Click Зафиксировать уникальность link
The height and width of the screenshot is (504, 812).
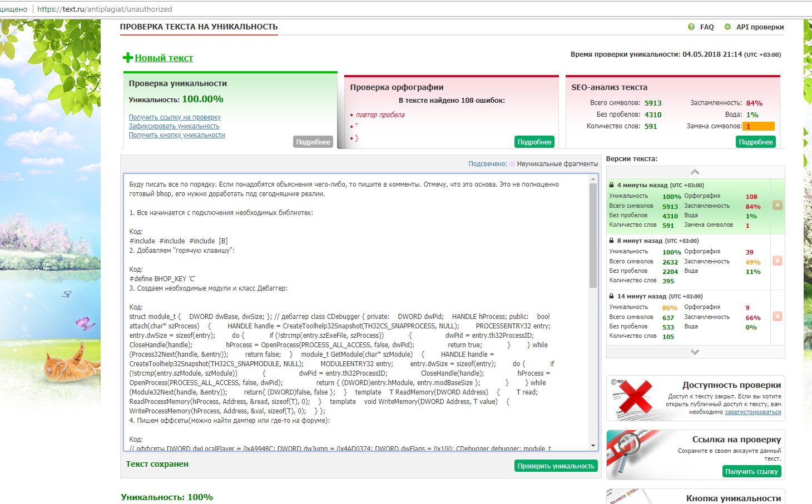174,126
